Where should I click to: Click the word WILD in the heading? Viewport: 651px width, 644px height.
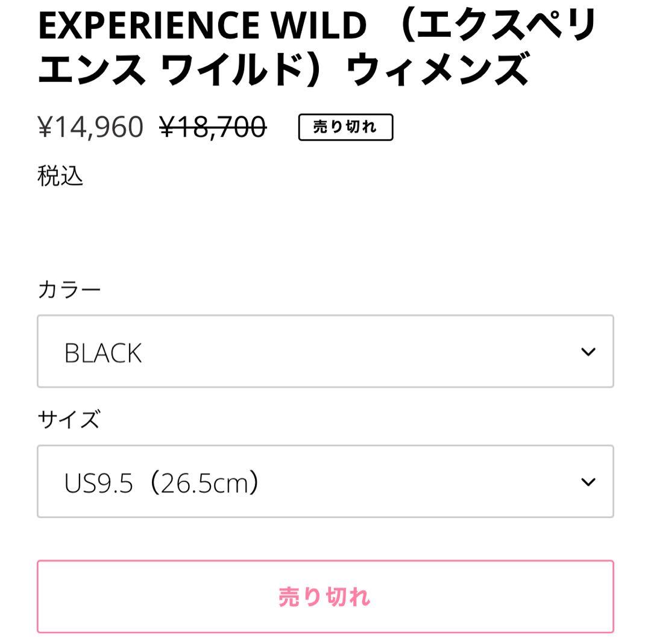coord(319,26)
